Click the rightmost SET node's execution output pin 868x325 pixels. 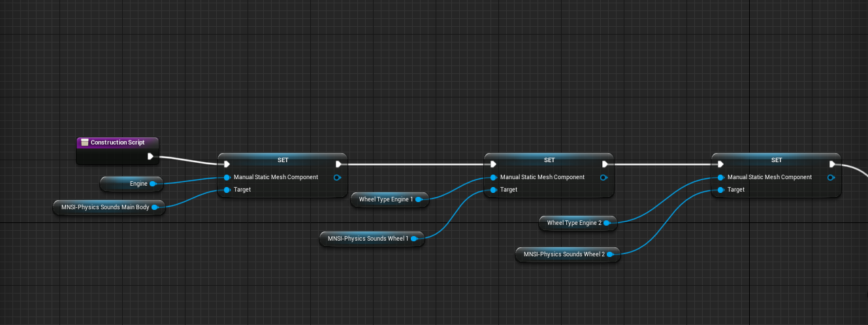coord(832,164)
